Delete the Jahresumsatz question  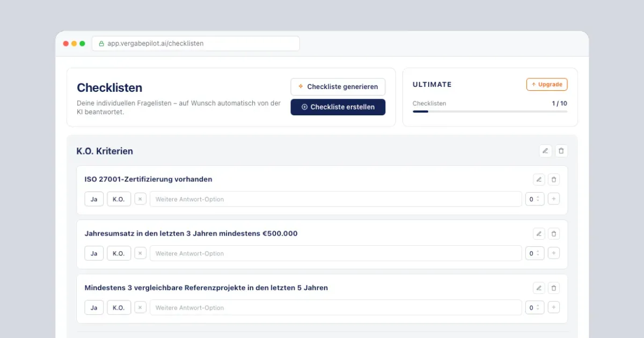point(554,233)
